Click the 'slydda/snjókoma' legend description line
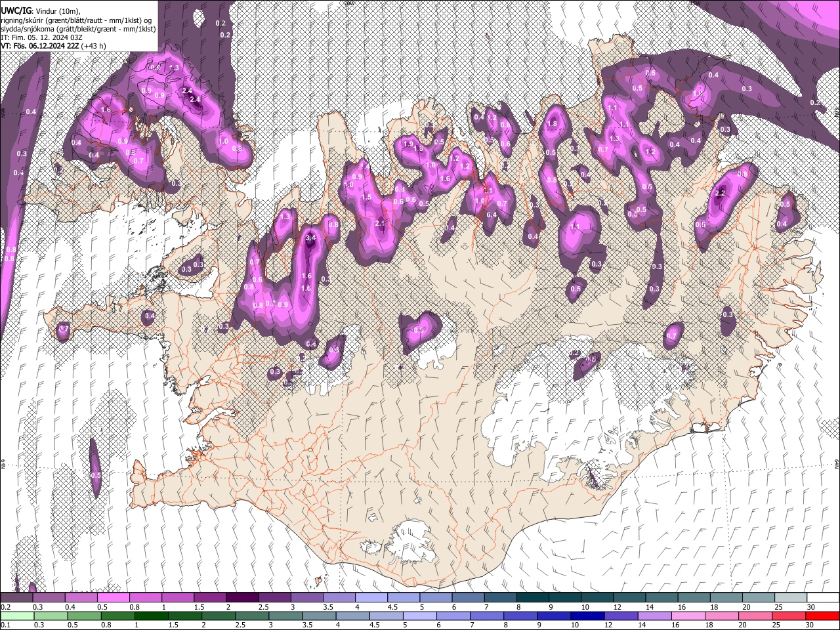840x630 pixels. click(78, 29)
